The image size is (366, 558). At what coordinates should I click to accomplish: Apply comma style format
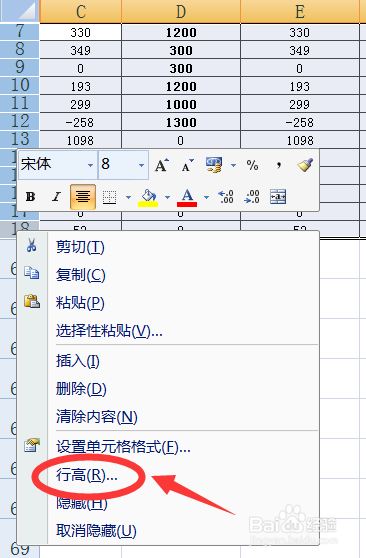[x=279, y=165]
